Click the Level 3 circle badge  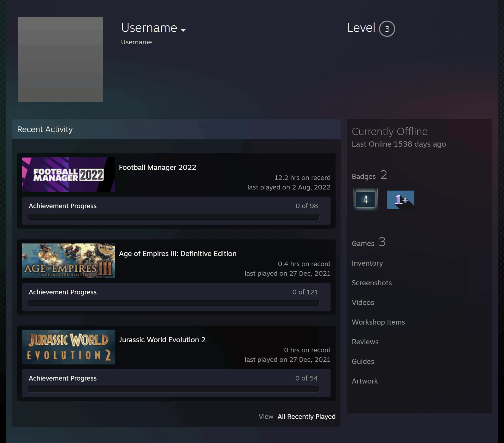point(387,29)
